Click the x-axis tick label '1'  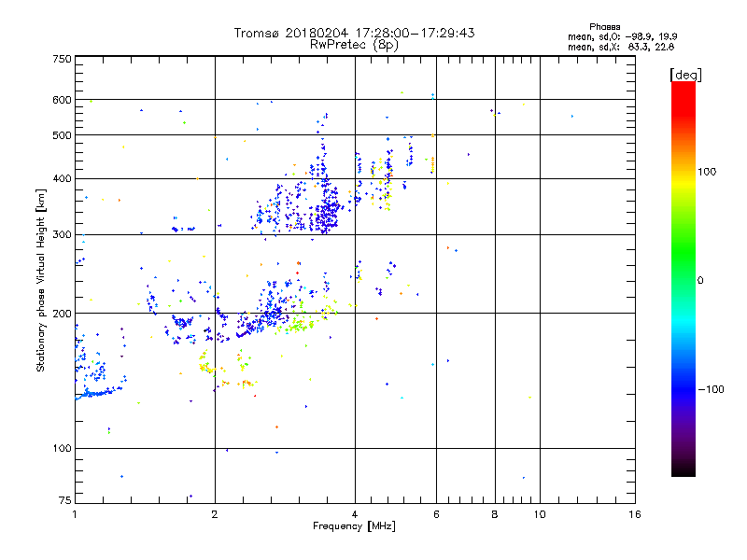pos(75,514)
